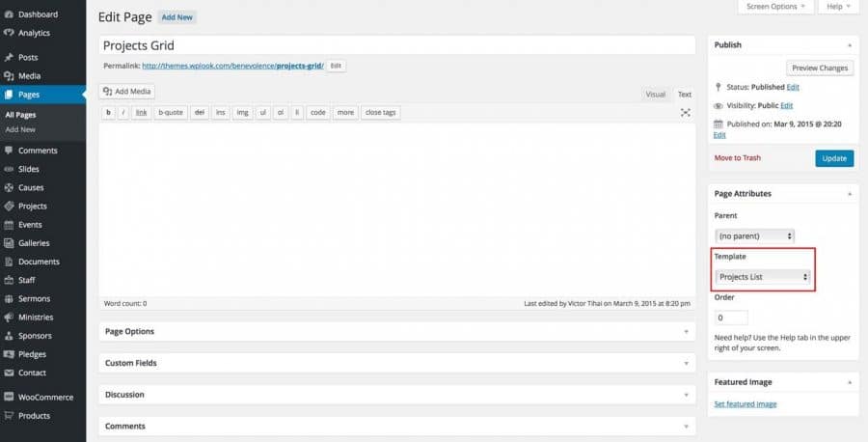This screenshot has width=868, height=442.
Task: Click the Galleries sidebar icon
Action: 9,243
